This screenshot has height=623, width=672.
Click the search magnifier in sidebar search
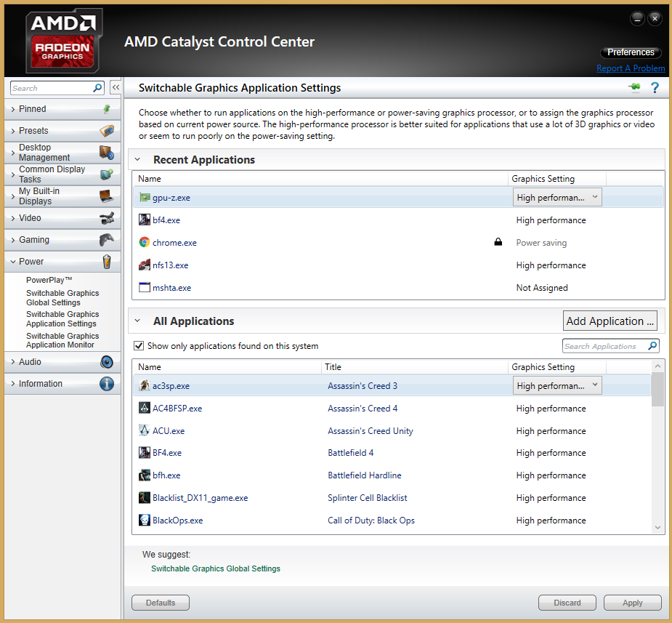point(98,88)
